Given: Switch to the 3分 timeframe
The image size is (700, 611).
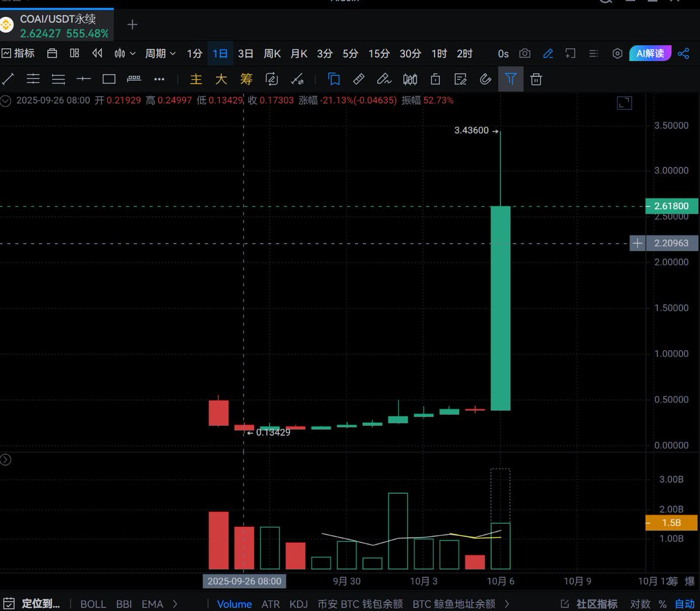Looking at the screenshot, I should click(x=325, y=54).
